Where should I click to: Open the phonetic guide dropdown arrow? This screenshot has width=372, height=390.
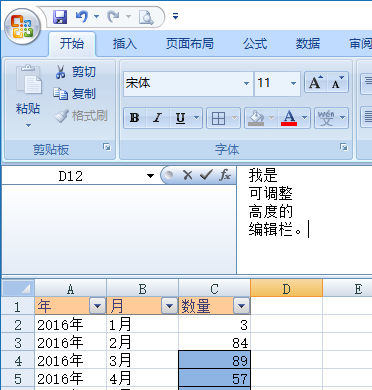point(342,118)
